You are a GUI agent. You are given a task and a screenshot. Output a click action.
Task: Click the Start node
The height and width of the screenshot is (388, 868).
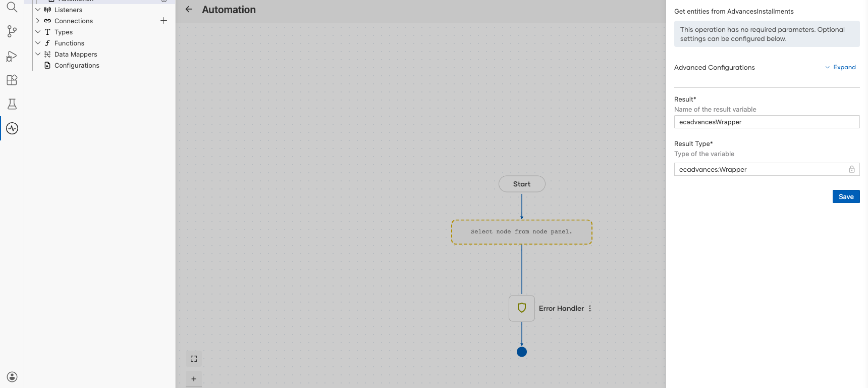[522, 184]
